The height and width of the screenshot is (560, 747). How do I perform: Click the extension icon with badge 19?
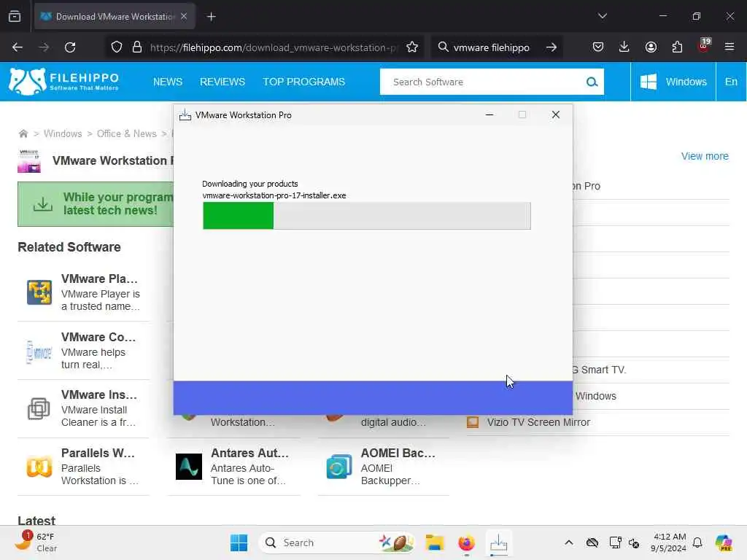click(x=704, y=46)
